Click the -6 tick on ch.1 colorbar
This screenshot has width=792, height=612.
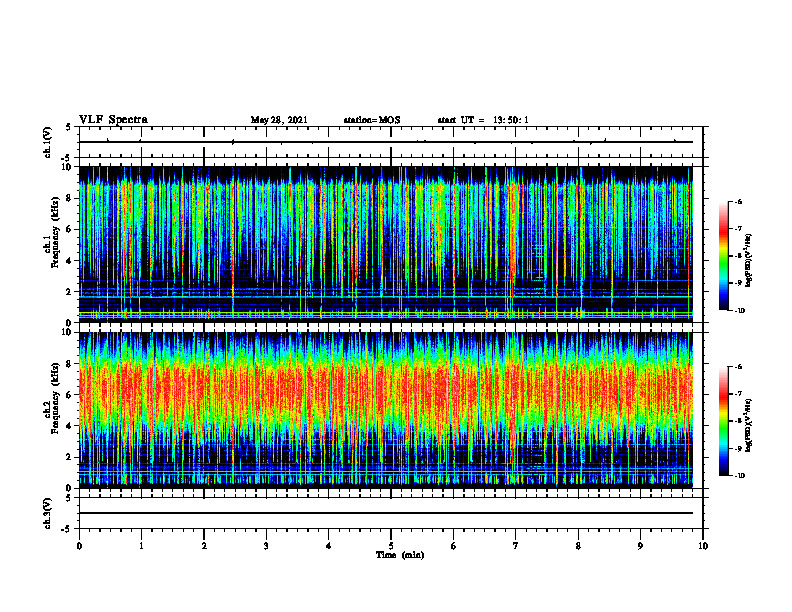tap(739, 201)
